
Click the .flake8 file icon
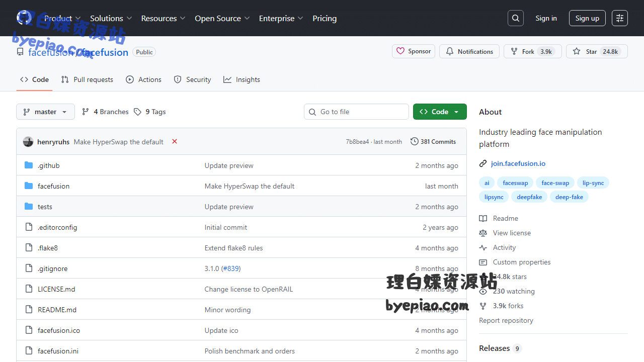[29, 248]
